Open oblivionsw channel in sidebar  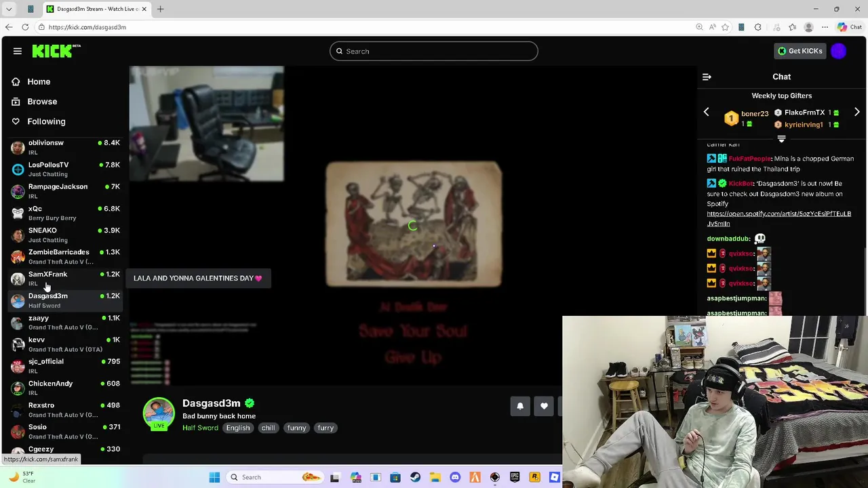[x=65, y=147]
